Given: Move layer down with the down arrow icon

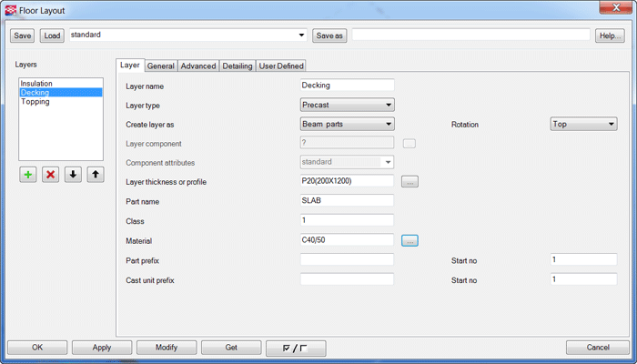Looking at the screenshot, I should [x=73, y=175].
